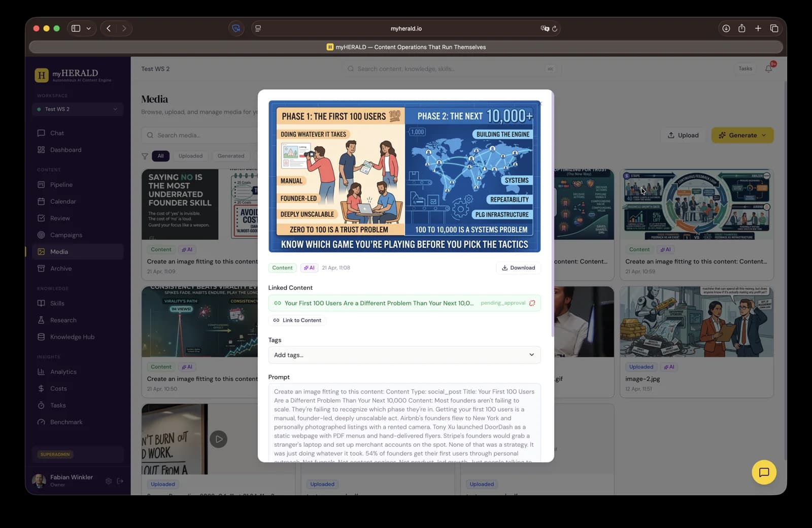
Task: Click the Prompt text area
Action: tap(404, 422)
